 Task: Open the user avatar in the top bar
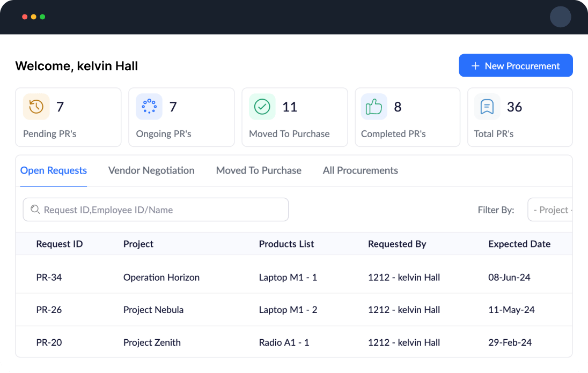click(x=561, y=17)
